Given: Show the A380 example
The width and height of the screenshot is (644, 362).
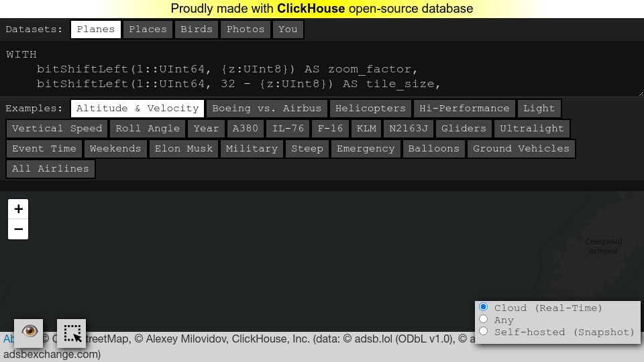Looking at the screenshot, I should click(246, 129).
